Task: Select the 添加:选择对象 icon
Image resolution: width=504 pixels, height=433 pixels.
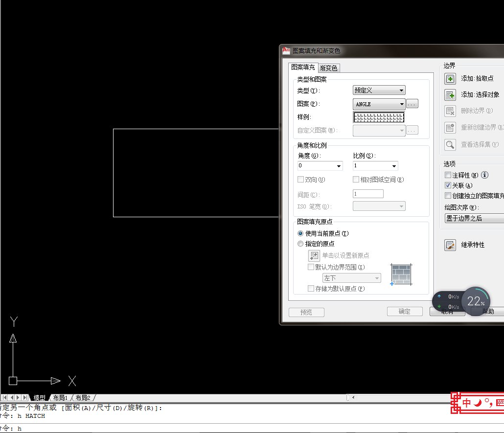Action: [x=450, y=95]
